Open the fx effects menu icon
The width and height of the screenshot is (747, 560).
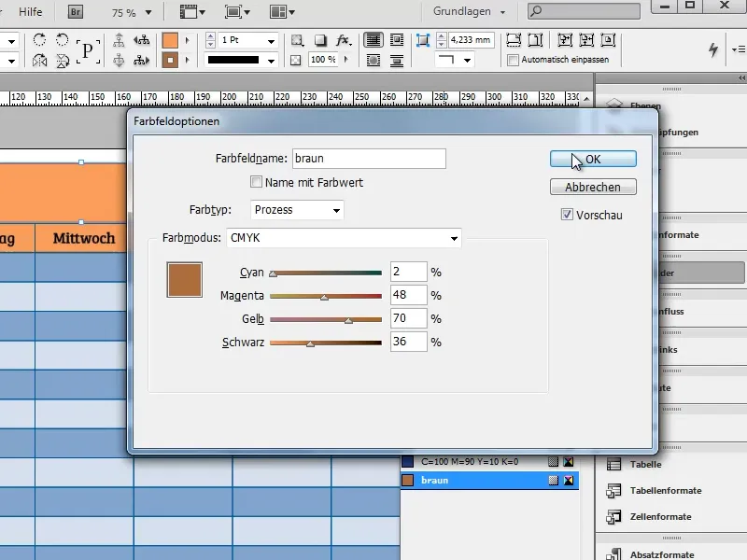pos(344,40)
